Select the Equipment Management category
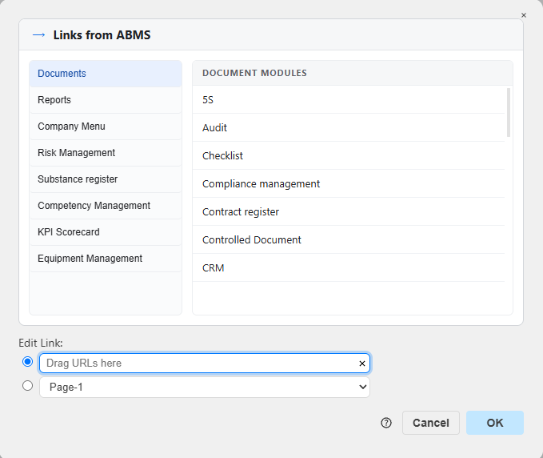The image size is (543, 458). pos(106,259)
